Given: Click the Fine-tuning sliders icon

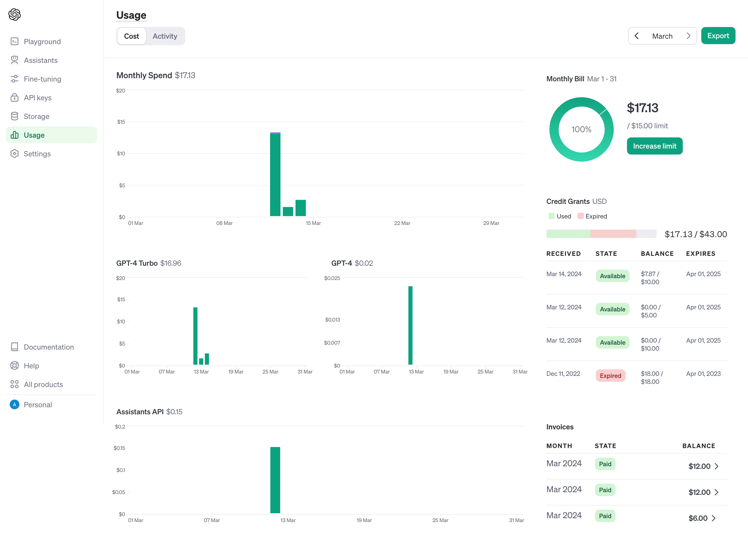Looking at the screenshot, I should click(x=15, y=79).
